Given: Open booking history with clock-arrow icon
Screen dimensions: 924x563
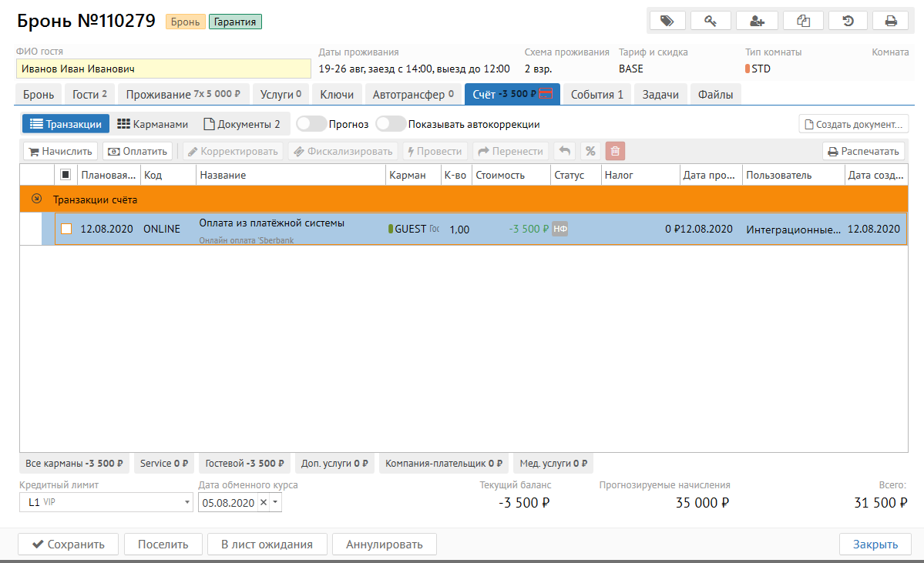Looking at the screenshot, I should 848,21.
